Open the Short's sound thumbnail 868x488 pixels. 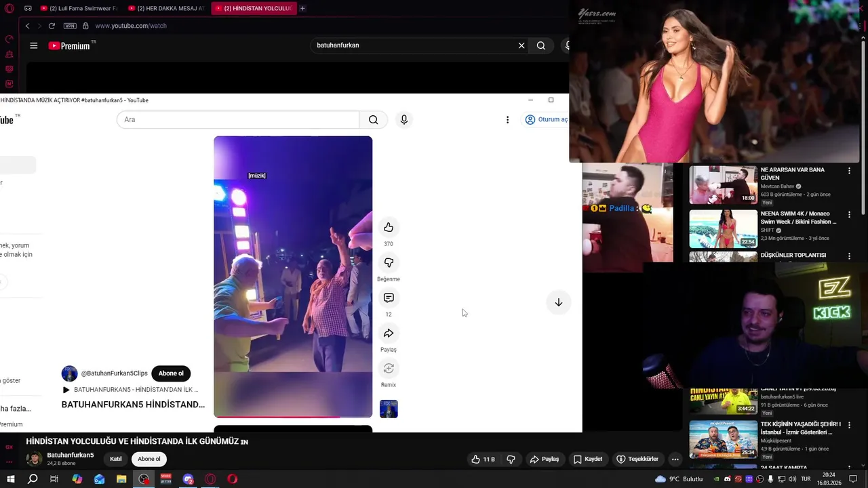point(389,409)
